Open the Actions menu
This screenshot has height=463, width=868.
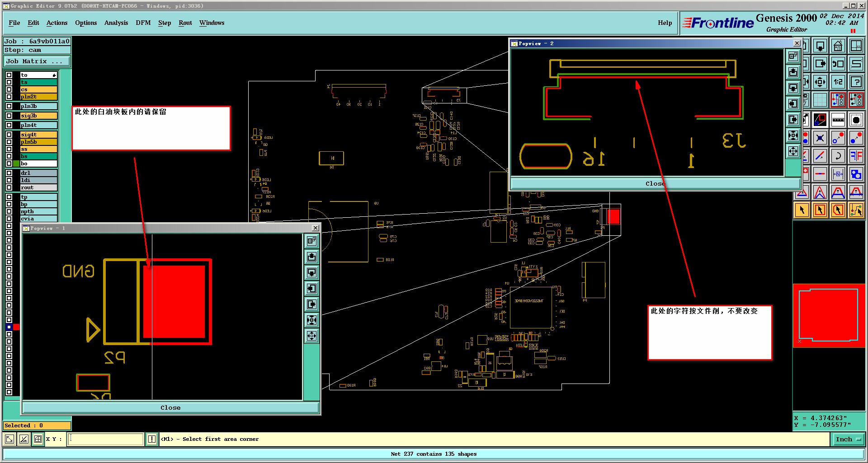57,23
